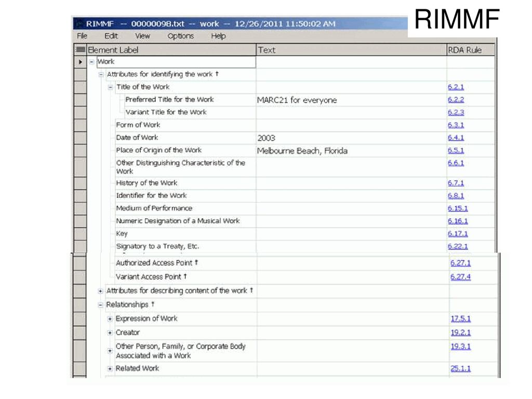Open the File menu
The height and width of the screenshot is (399, 532).
click(82, 36)
